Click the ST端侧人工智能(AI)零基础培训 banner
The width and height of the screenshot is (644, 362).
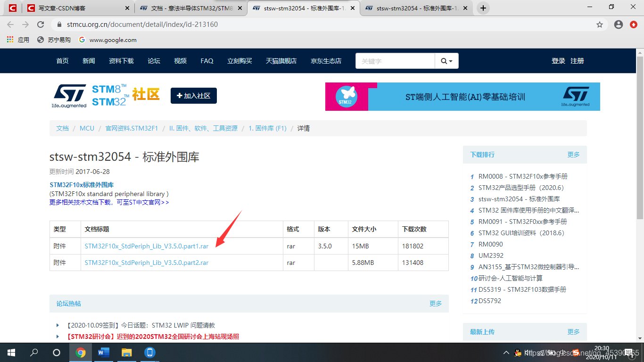click(462, 97)
